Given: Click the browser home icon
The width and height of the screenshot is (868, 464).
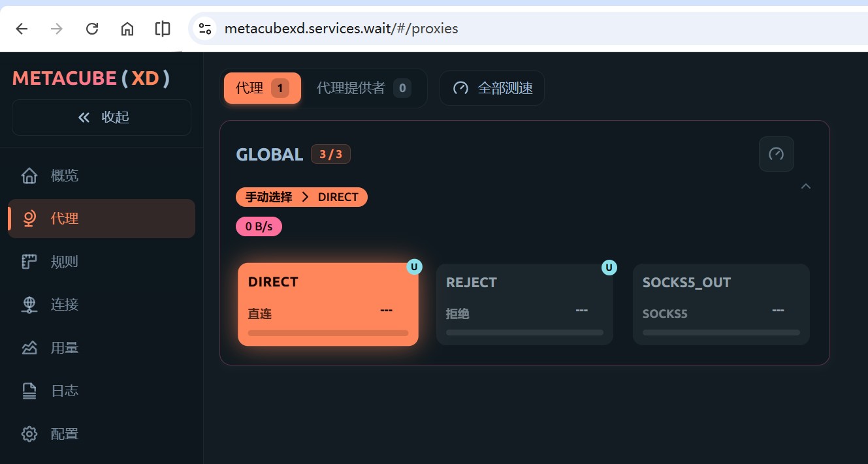Looking at the screenshot, I should pos(127,29).
